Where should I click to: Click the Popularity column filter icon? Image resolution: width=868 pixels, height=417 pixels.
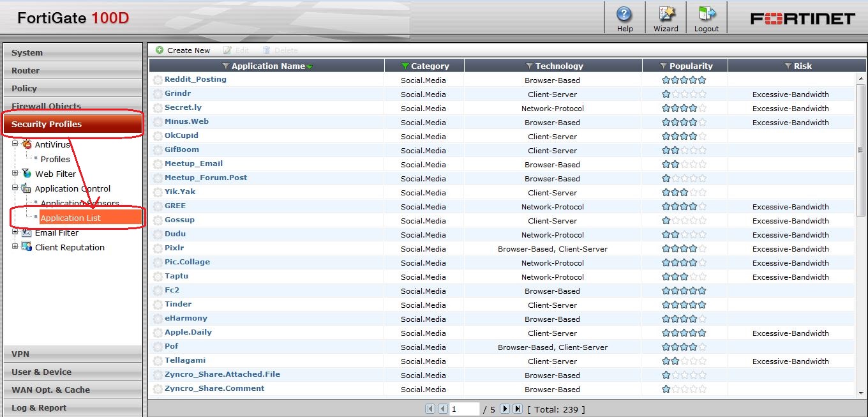coord(663,66)
